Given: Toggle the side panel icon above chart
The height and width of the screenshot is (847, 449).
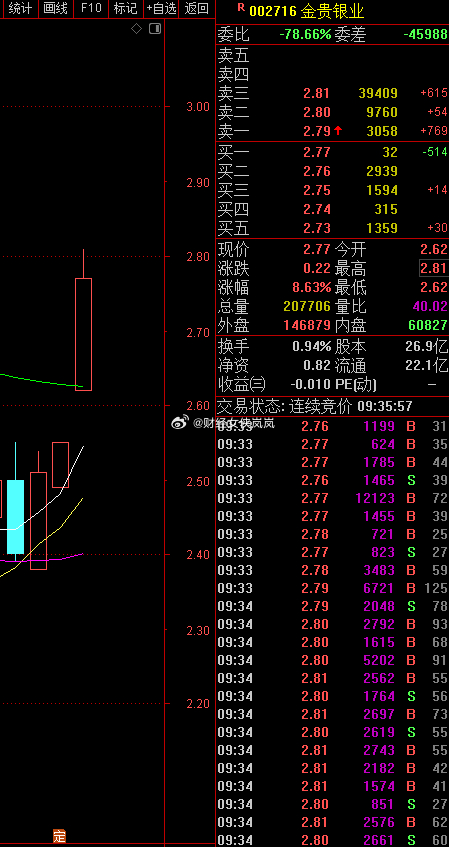Looking at the screenshot, I should point(155,29).
